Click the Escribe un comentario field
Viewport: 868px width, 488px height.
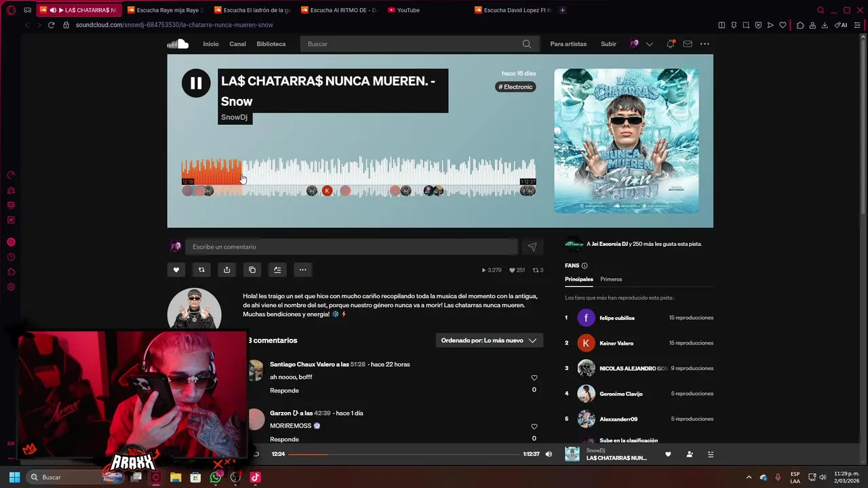click(x=351, y=247)
